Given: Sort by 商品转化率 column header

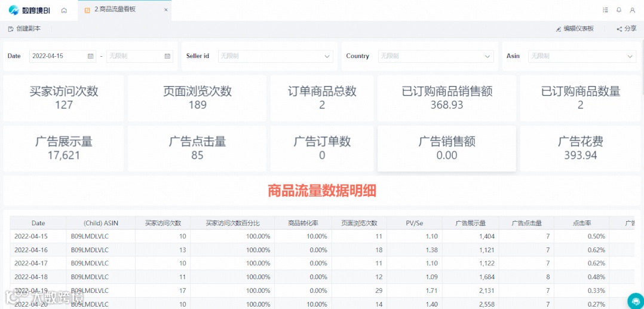Looking at the screenshot, I should pos(303,223).
